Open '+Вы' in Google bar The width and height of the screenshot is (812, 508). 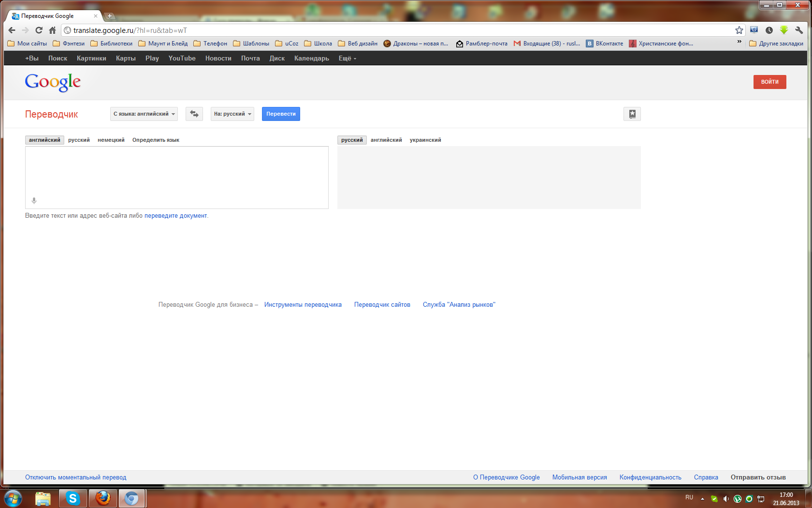32,58
